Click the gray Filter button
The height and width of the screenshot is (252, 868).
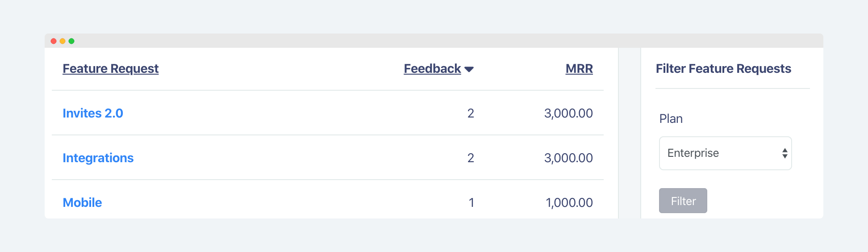683,201
